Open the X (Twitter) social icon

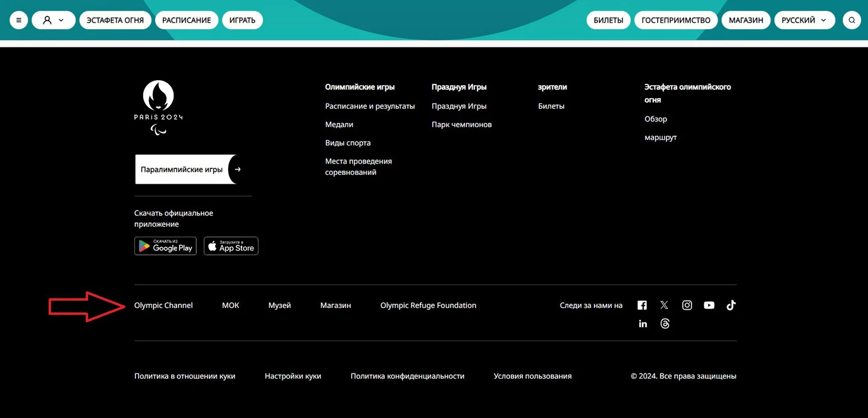tap(664, 305)
